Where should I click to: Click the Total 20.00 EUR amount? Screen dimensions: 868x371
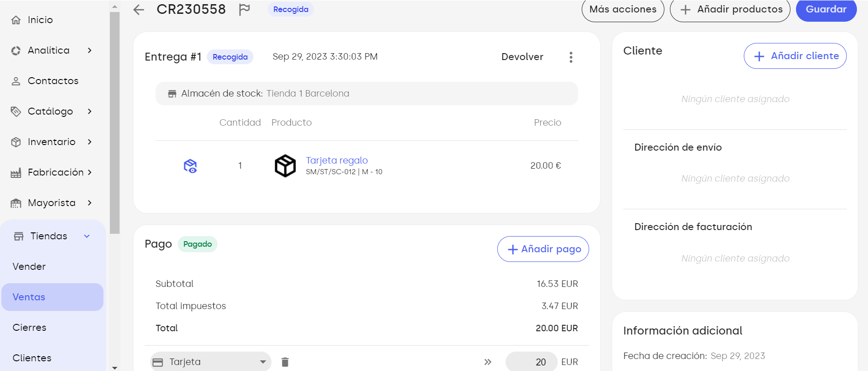[557, 328]
